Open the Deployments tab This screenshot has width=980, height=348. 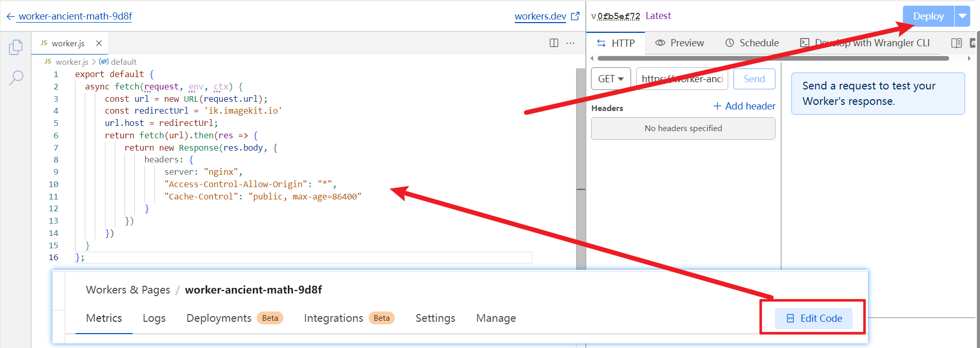(219, 318)
